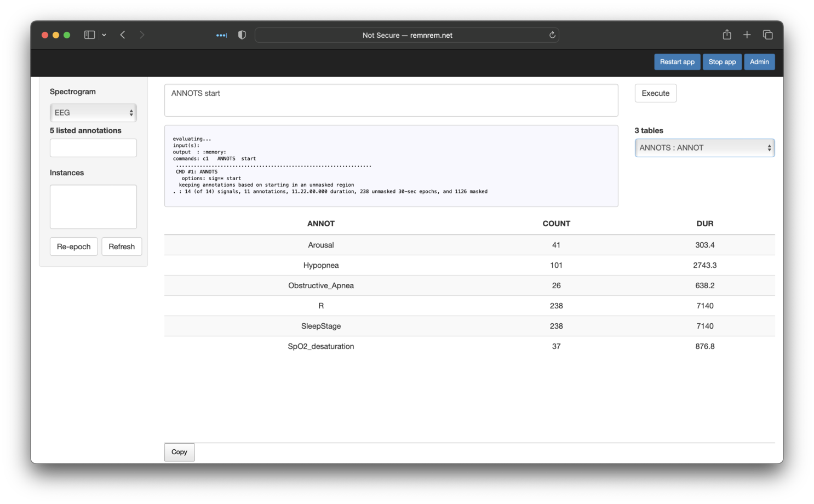The height and width of the screenshot is (504, 814).
Task: Run the command with Execute
Action: pos(655,93)
